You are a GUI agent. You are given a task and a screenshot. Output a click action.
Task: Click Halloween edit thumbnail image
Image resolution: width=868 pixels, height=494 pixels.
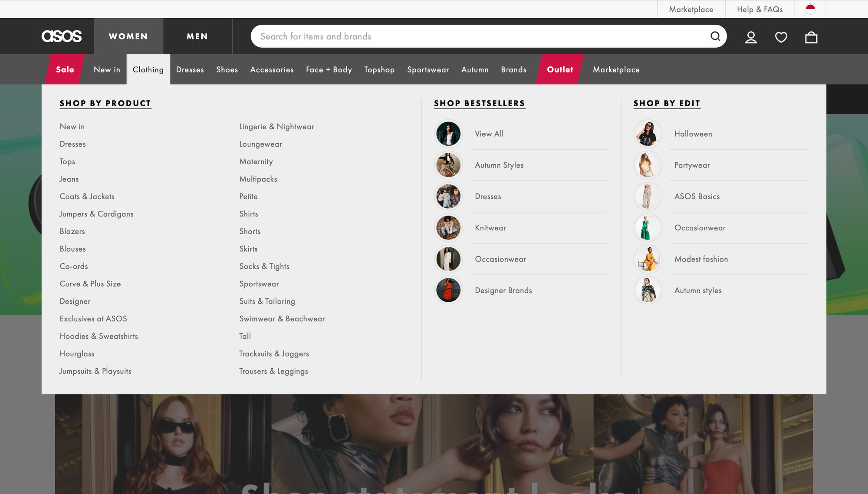[648, 134]
